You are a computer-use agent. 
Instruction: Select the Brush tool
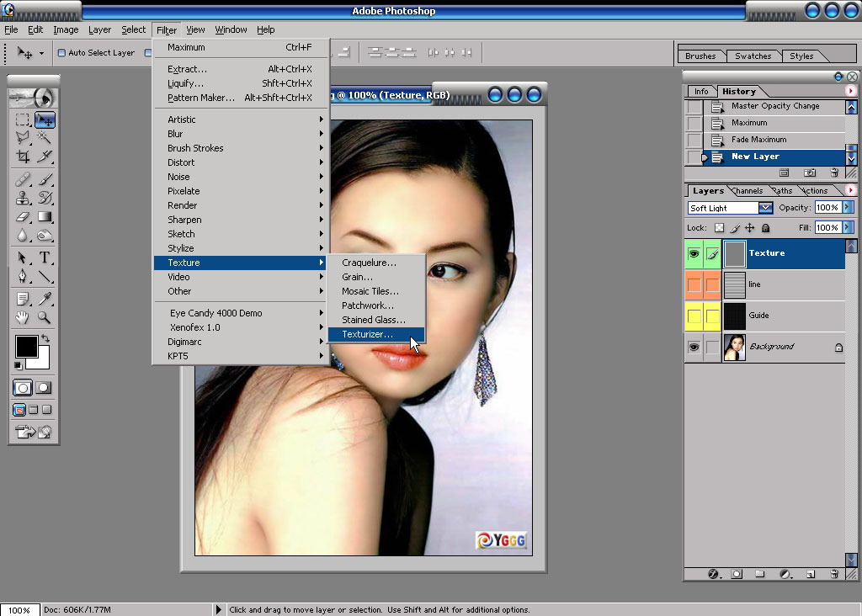pyautogui.click(x=45, y=179)
